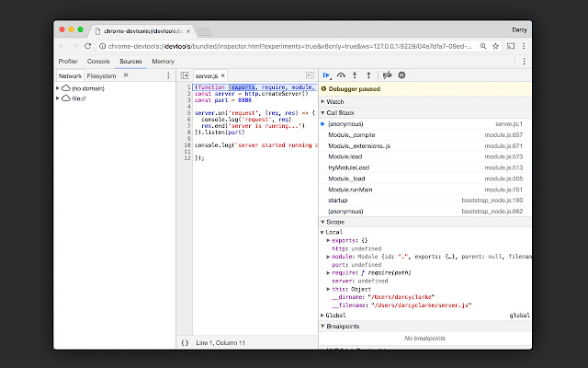Expand the file:// tree node
The width and height of the screenshot is (588, 368).
tap(59, 98)
